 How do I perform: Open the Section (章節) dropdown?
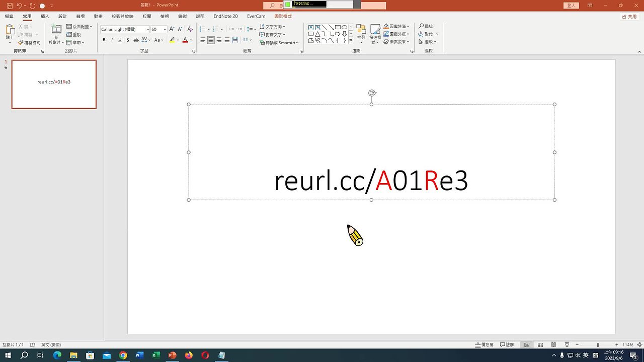[75, 43]
